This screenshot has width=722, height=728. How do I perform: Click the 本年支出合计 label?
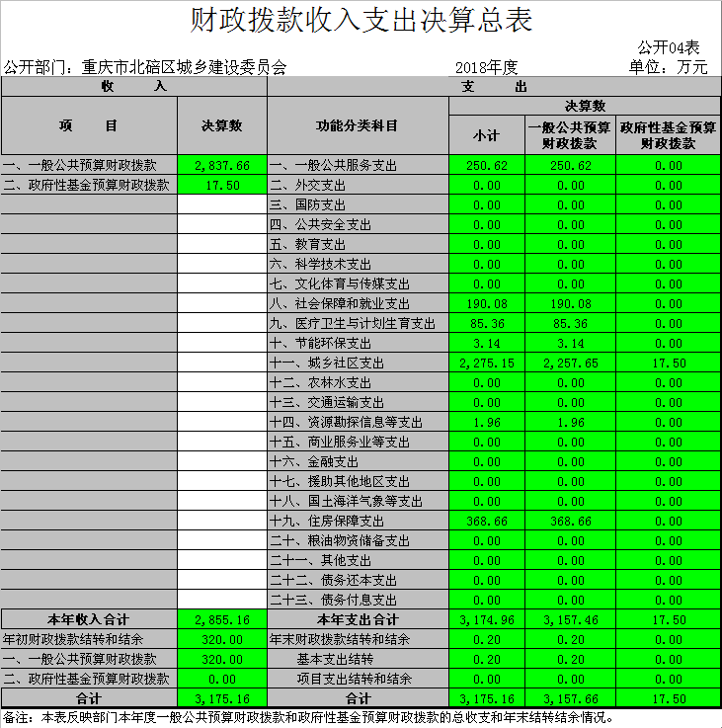pyautogui.click(x=358, y=619)
